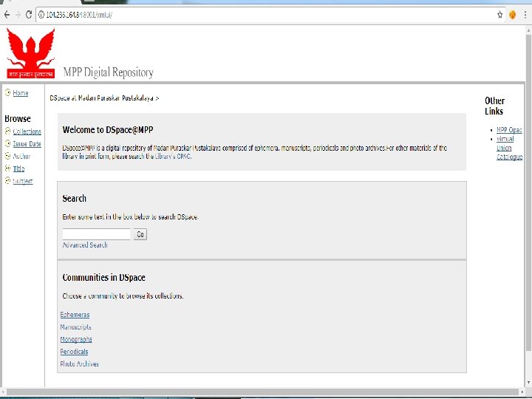Image resolution: width=532 pixels, height=399 pixels.
Task: Click the red MPP logo image
Action: pyautogui.click(x=30, y=53)
